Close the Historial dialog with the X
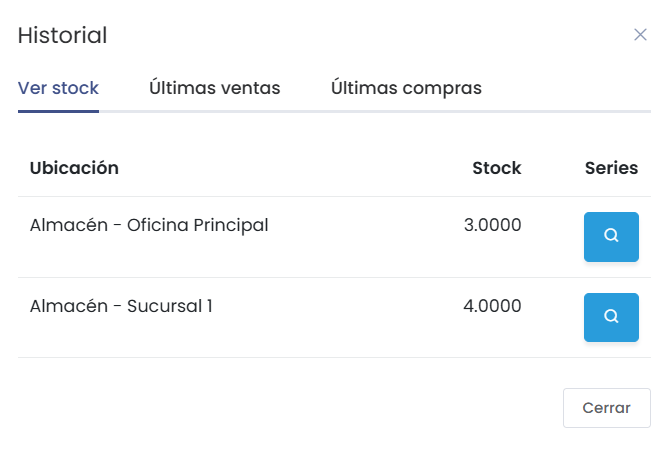 pyautogui.click(x=640, y=35)
